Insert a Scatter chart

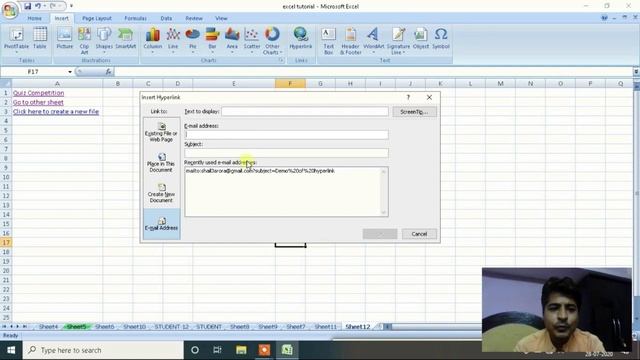252,40
